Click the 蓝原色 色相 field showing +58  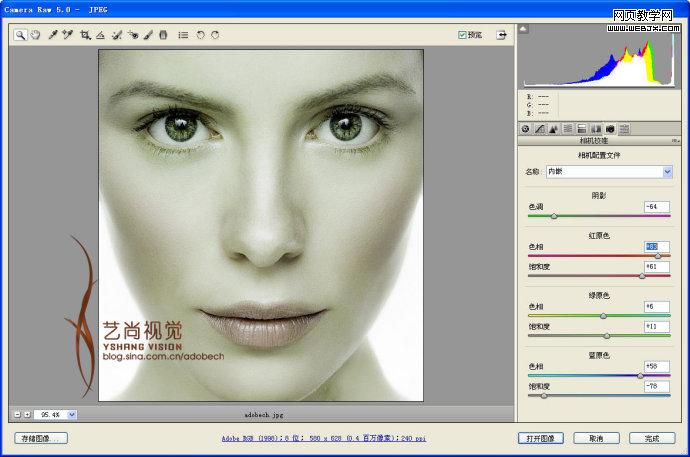click(657, 366)
